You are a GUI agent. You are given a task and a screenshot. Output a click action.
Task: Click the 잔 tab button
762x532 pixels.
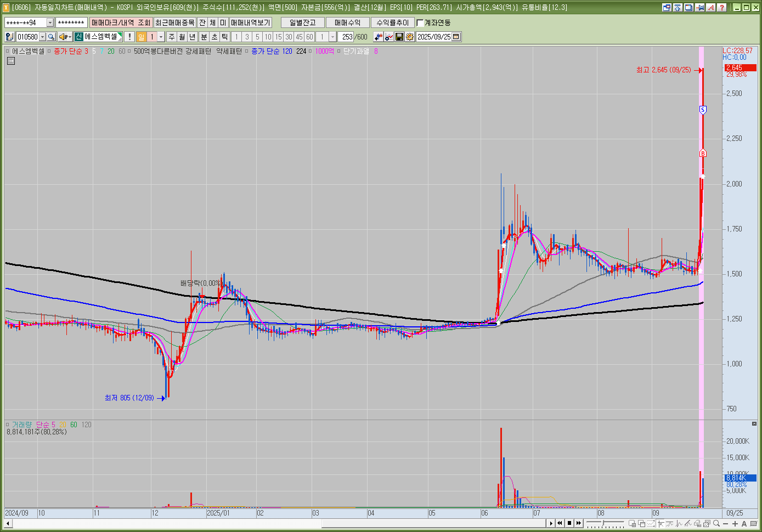(x=202, y=22)
